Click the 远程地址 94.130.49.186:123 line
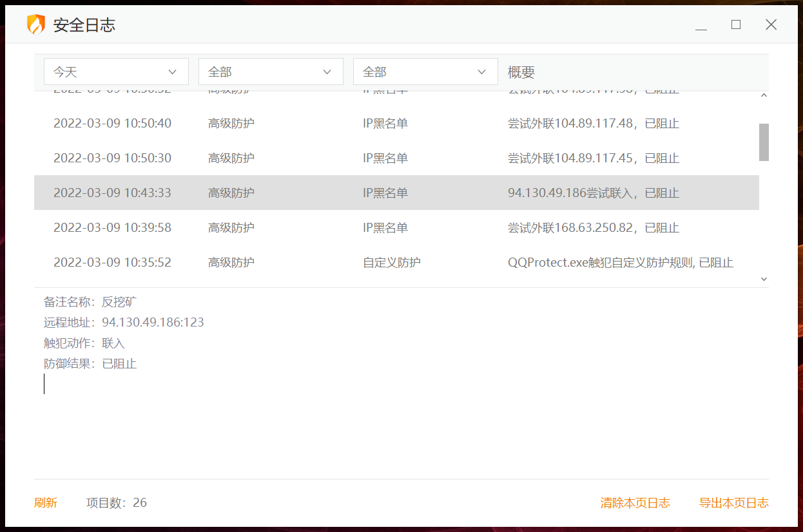This screenshot has height=532, width=803. tap(124, 322)
